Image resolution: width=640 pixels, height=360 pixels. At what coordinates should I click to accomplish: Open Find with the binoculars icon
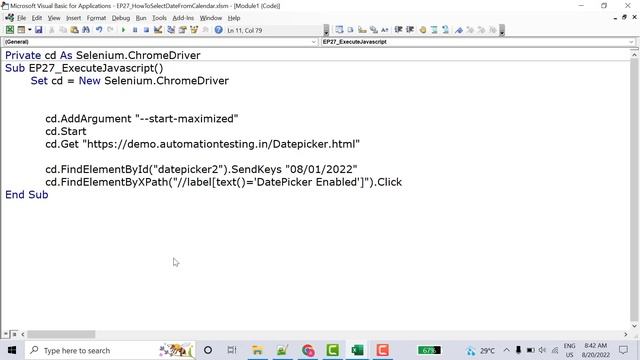(x=86, y=30)
